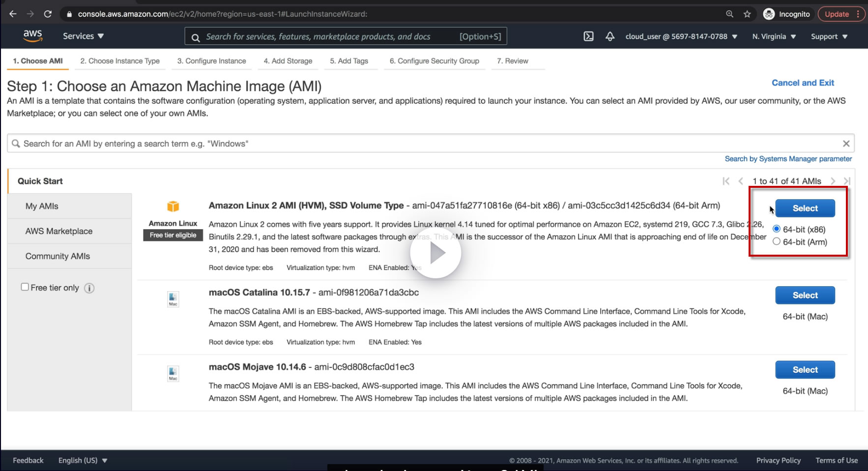This screenshot has width=868, height=471.
Task: Open the notifications bell
Action: coord(610,36)
